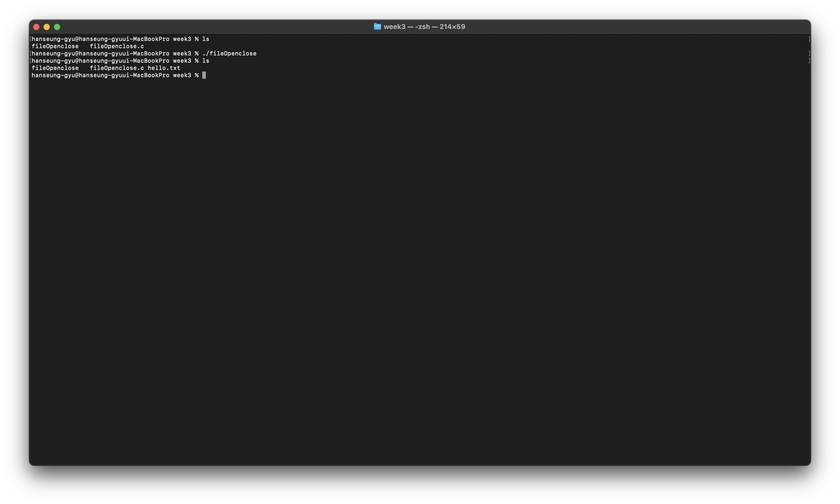Close the Terminal window with red button
840x504 pixels.
pyautogui.click(x=36, y=27)
